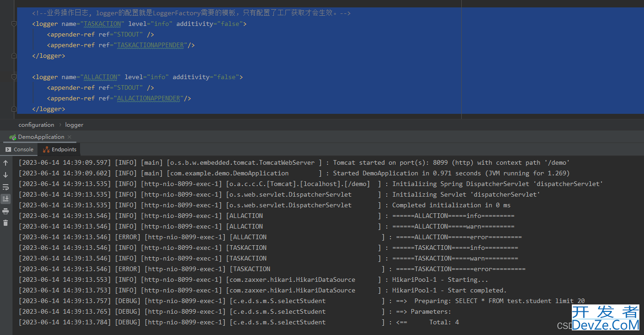Click the TASKACTION warn log line
Screen dimensions: 644x335
coord(268,258)
